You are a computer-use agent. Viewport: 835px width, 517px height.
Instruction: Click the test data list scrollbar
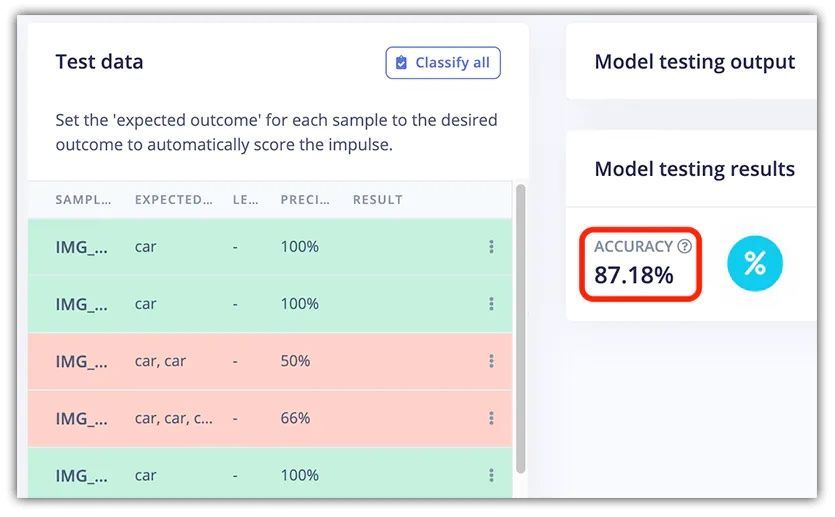(x=519, y=330)
